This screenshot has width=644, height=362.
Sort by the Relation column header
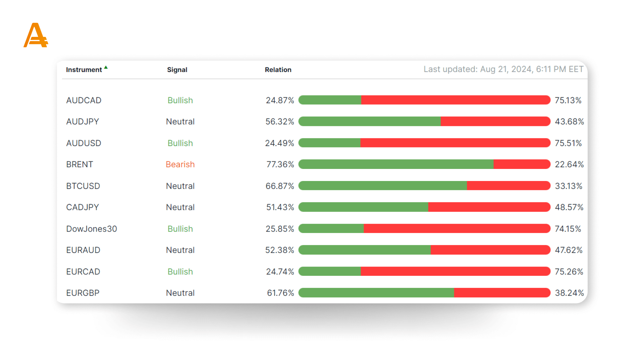pos(278,70)
